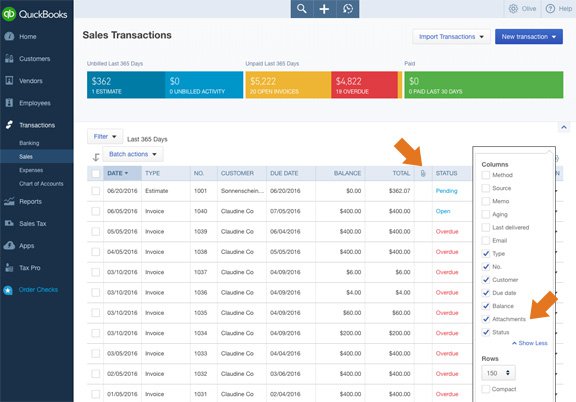
Task: Click the QuickBooks logo
Action: coord(34,14)
